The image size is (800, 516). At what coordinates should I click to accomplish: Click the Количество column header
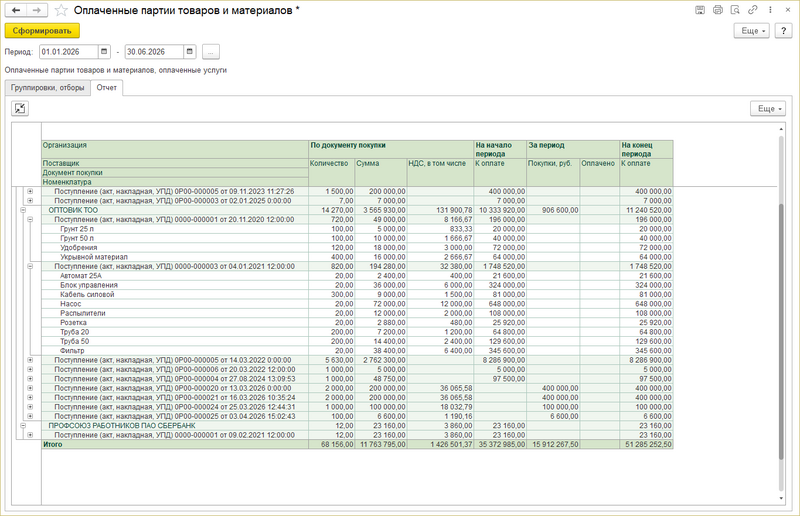[332, 173]
